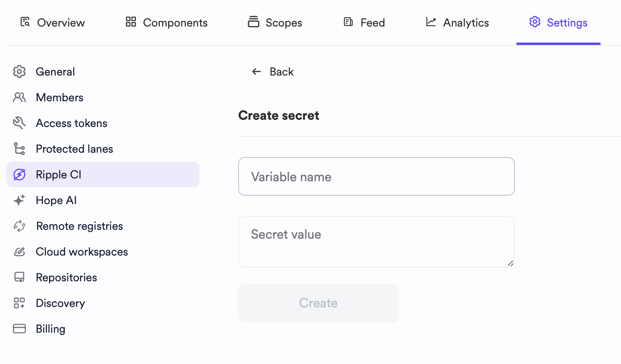Viewport: 621px width, 364px height.
Task: Open Remote registries settings
Action: point(103,226)
